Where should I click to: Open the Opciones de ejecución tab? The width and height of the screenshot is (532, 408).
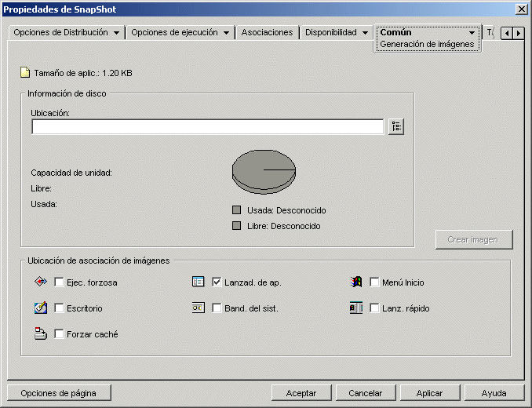coord(174,32)
